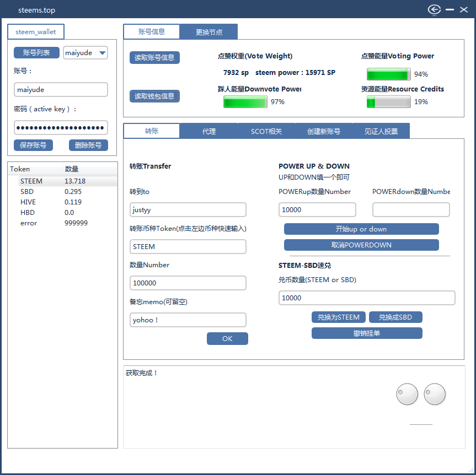Click the 读取钱包信息 button
Image resolution: width=476 pixels, height=475 pixels.
pyautogui.click(x=154, y=96)
